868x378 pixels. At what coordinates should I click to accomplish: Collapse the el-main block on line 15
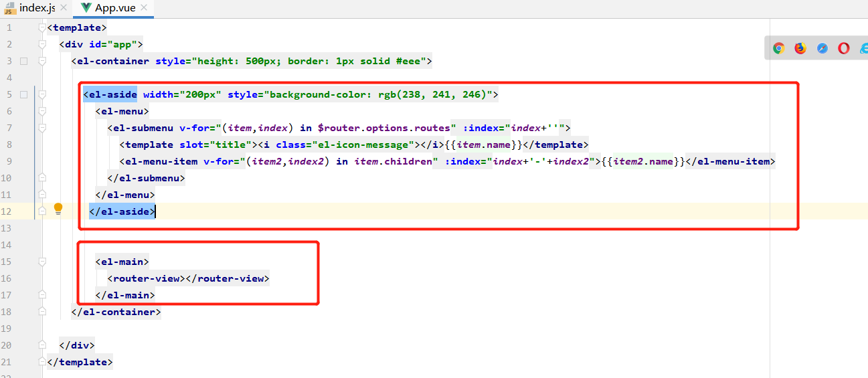click(42, 262)
